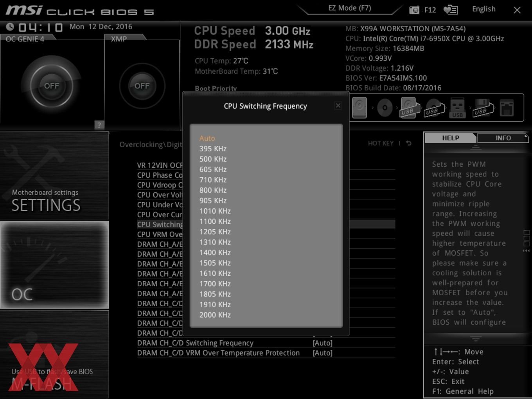Toggle the OC GENIE 4 knob
The image size is (532, 399).
[52, 86]
